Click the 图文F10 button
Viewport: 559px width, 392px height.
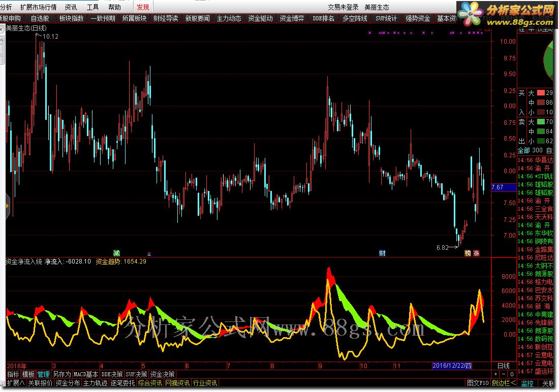click(x=478, y=383)
